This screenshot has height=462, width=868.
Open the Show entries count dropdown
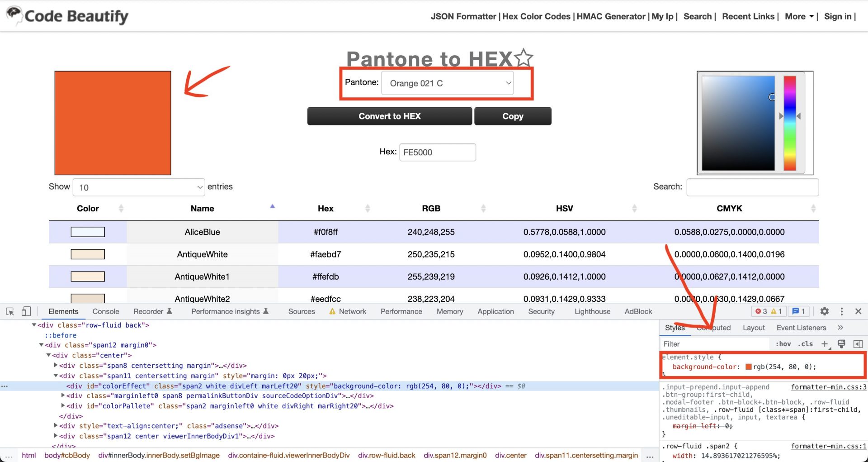(x=139, y=187)
